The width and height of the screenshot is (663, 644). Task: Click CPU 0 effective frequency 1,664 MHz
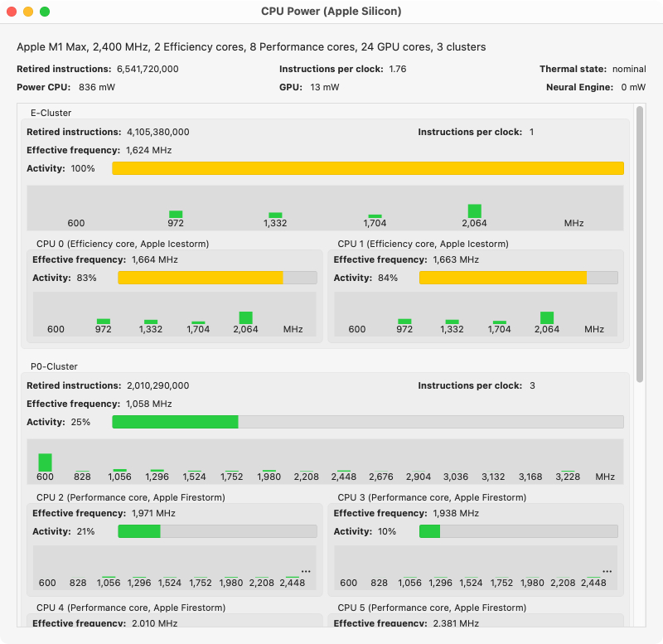click(155, 259)
